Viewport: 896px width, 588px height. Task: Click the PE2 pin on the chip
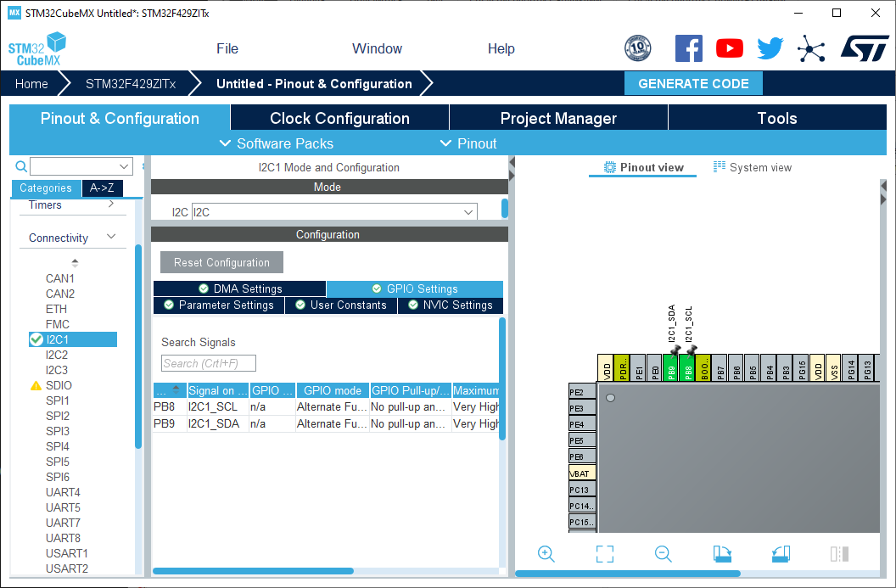582,392
